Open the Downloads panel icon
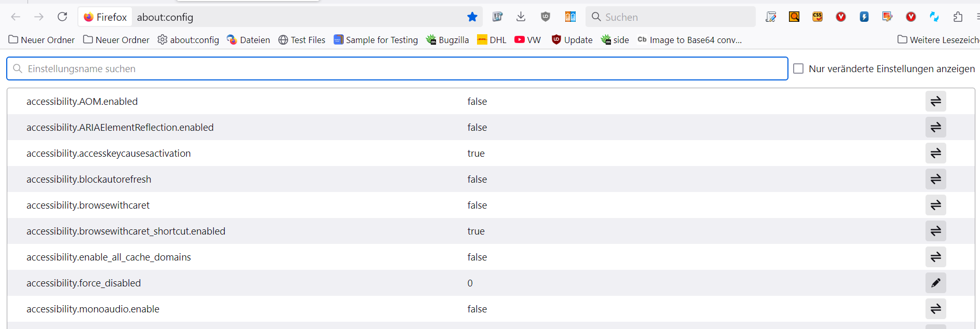Image resolution: width=980 pixels, height=329 pixels. point(521,17)
